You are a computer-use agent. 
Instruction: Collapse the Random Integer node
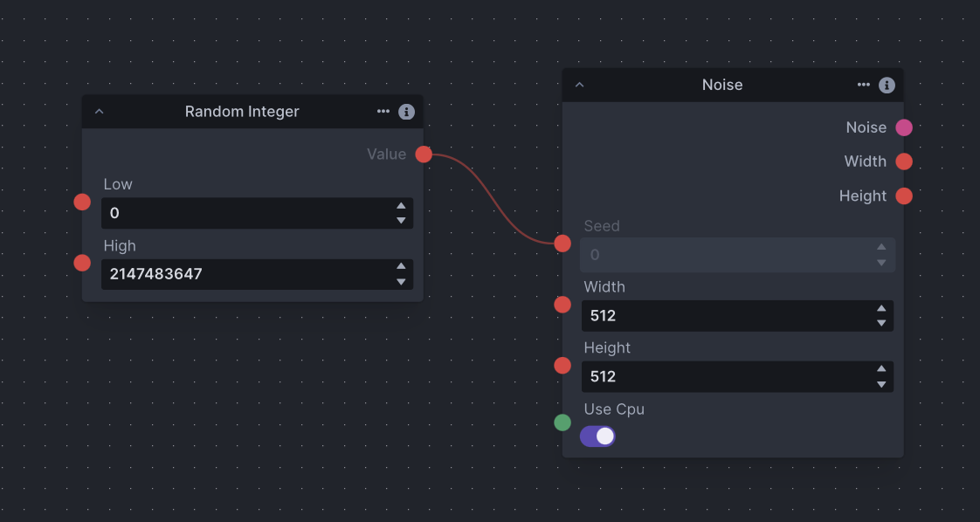(99, 112)
